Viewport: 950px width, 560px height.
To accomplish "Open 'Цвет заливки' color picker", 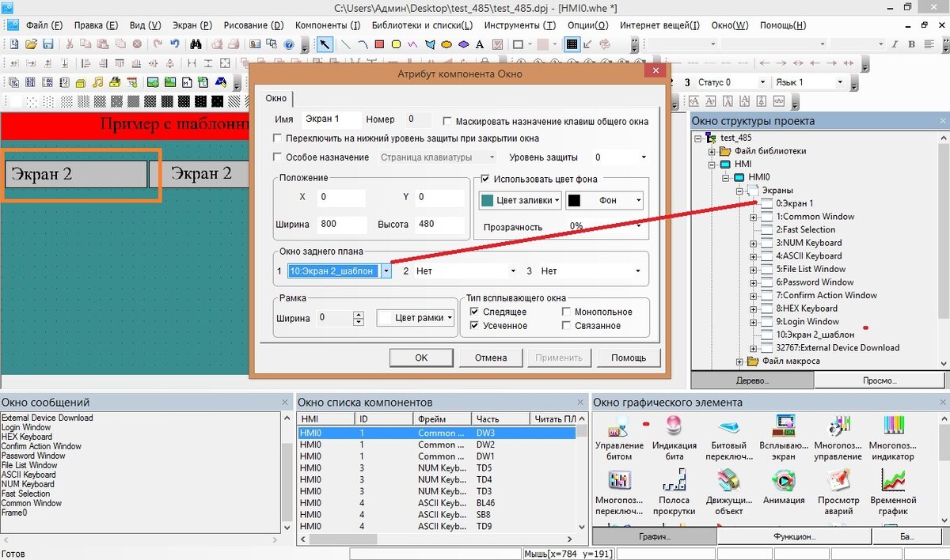I will [521, 201].
